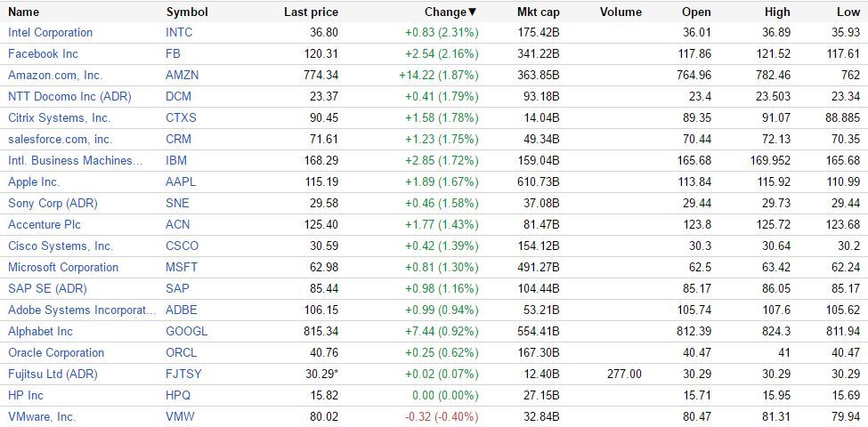Image resolution: width=868 pixels, height=427 pixels.
Task: Open Oracle Corporation company link
Action: click(x=56, y=353)
